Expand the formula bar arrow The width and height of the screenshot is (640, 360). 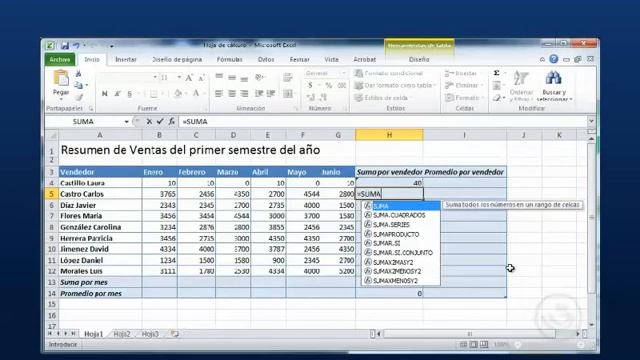[591, 121]
